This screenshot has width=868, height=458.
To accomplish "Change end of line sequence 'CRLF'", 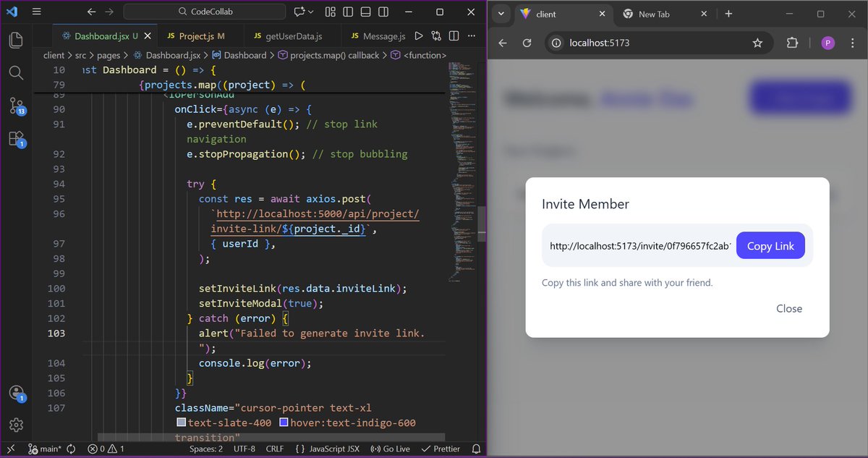I will (275, 449).
